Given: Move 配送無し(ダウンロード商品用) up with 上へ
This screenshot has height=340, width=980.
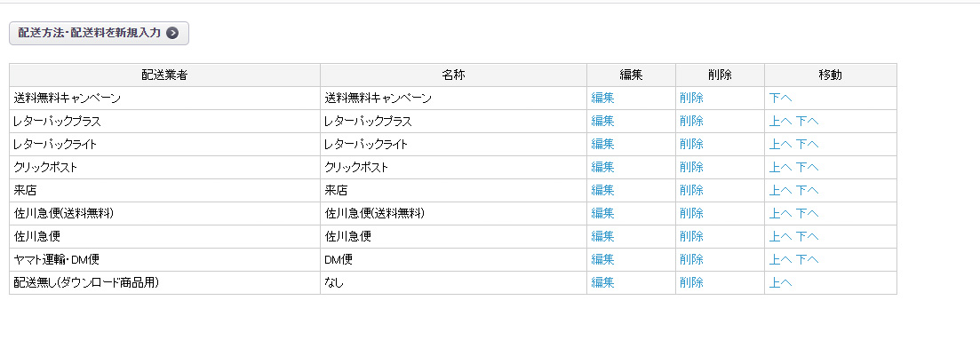Looking at the screenshot, I should [780, 282].
